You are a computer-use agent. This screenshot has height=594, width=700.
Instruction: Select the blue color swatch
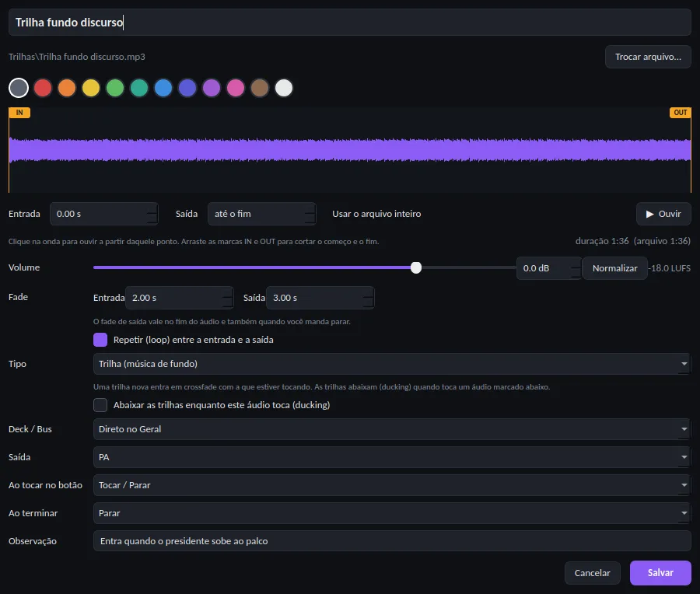pyautogui.click(x=163, y=88)
